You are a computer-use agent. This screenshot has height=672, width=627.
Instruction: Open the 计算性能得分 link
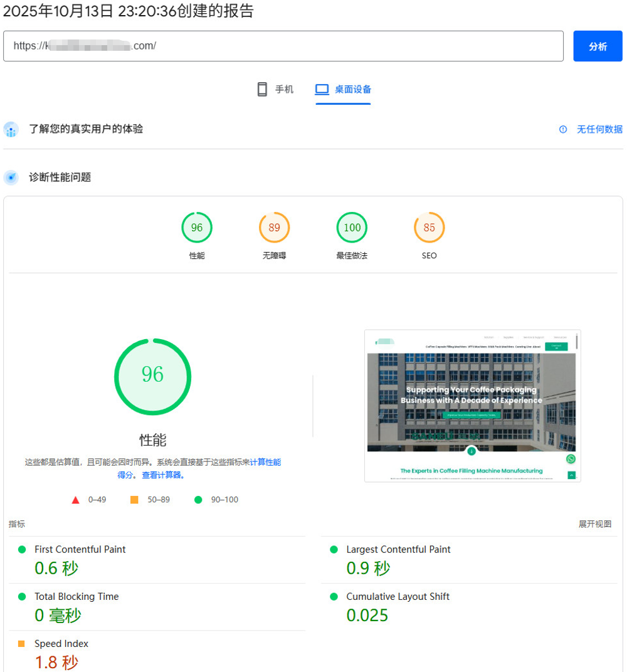(265, 462)
